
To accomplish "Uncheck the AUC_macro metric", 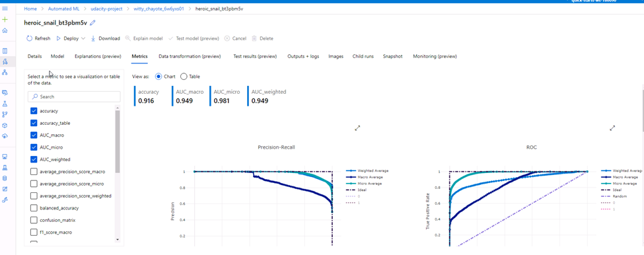I will tap(34, 135).
